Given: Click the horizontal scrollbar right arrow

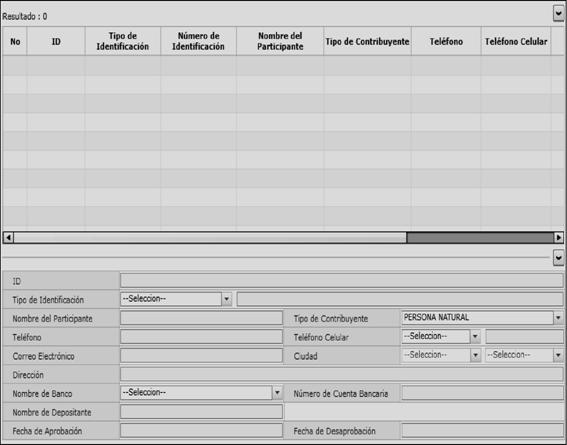Looking at the screenshot, I should click(559, 238).
